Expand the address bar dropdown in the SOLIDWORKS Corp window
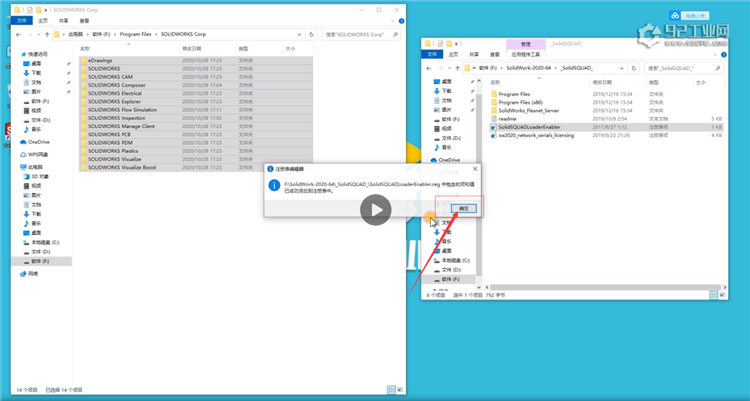This screenshot has width=750, height=401. (299, 34)
